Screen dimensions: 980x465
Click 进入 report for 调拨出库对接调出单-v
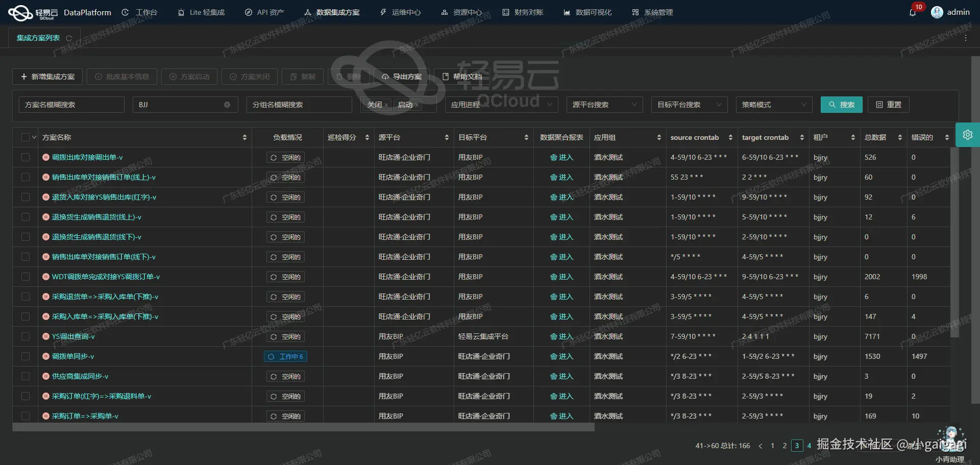[x=561, y=157]
